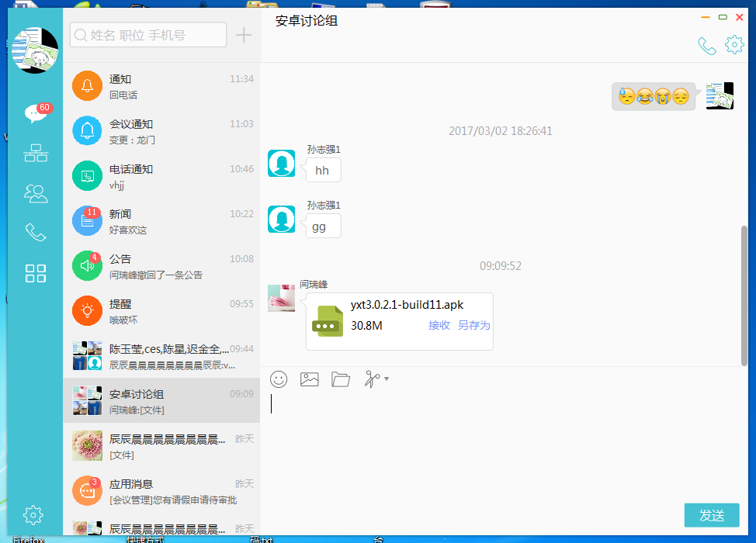This screenshot has height=543, width=756.
Task: Select the screenshot scissors tool
Action: pyautogui.click(x=370, y=379)
